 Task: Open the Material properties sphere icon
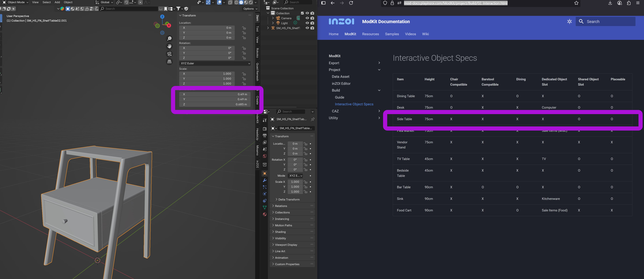pyautogui.click(x=265, y=214)
